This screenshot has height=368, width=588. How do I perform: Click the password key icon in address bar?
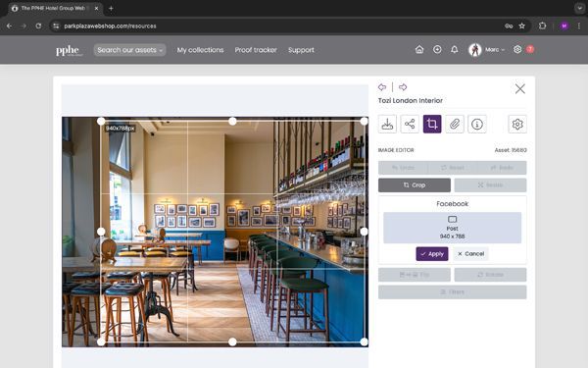509,26
